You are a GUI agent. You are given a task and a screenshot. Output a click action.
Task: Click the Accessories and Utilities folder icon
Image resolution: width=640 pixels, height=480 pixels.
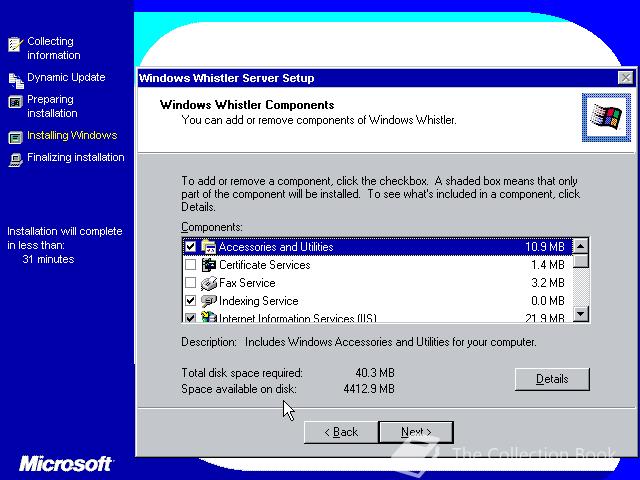coord(209,247)
